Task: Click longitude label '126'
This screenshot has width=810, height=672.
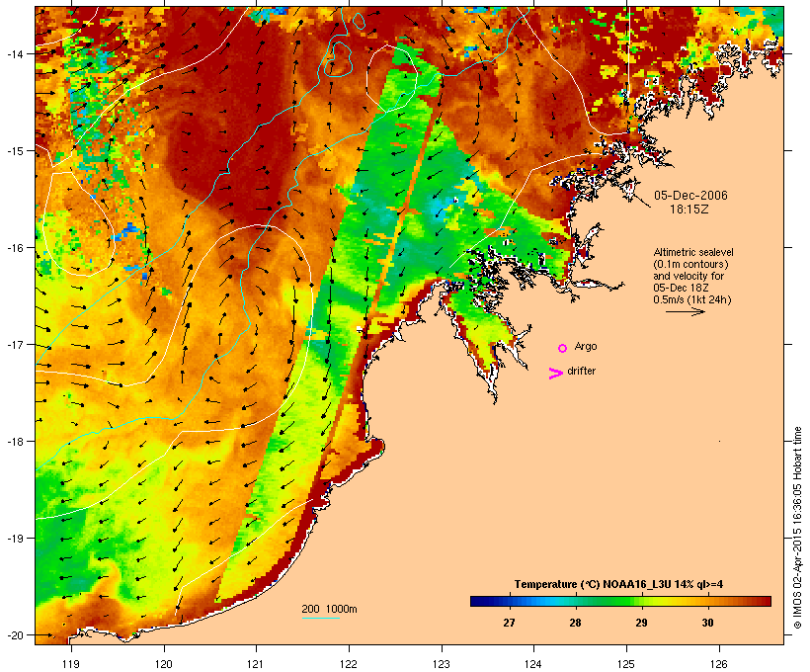Action: click(719, 664)
